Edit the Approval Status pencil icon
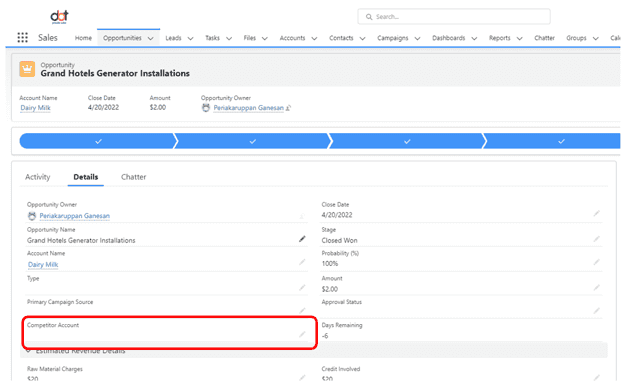The width and height of the screenshot is (624, 388). (596, 310)
